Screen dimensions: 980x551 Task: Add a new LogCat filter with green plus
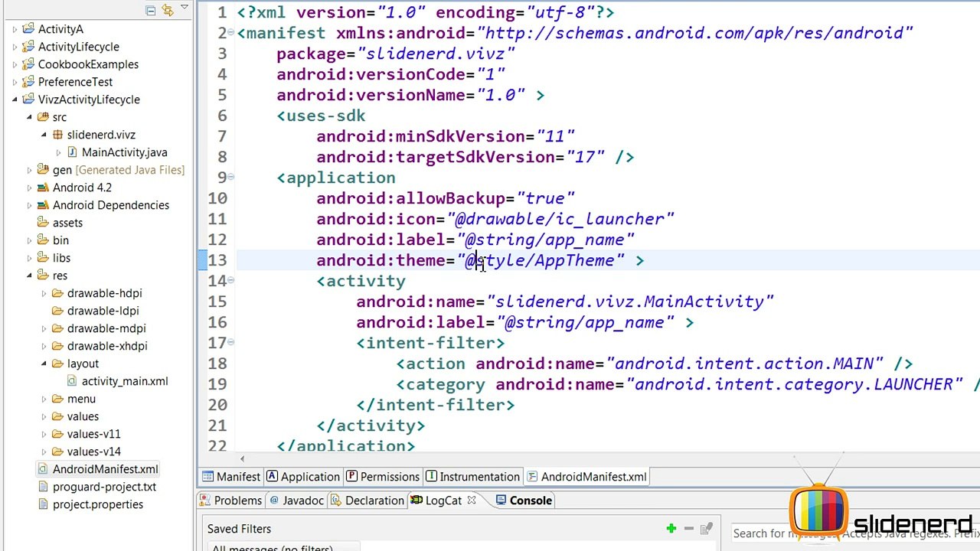(x=671, y=528)
